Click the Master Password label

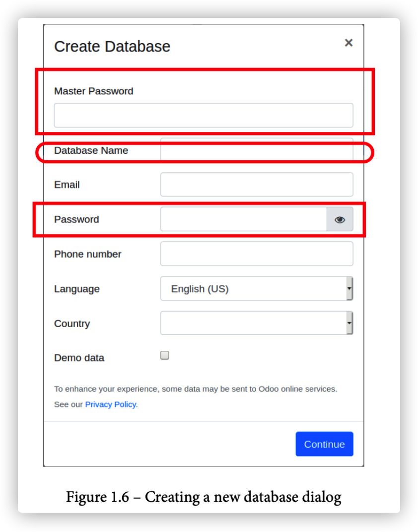coord(94,91)
